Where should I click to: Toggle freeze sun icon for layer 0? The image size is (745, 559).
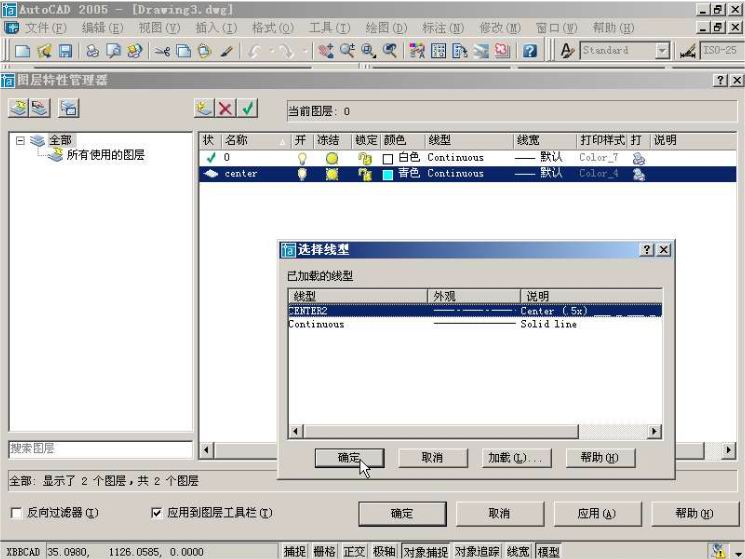pyautogui.click(x=332, y=158)
